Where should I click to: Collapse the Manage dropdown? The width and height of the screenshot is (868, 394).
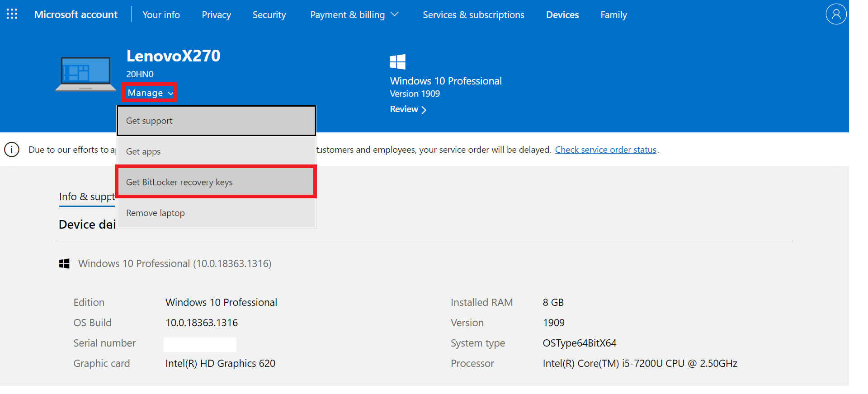coord(150,93)
